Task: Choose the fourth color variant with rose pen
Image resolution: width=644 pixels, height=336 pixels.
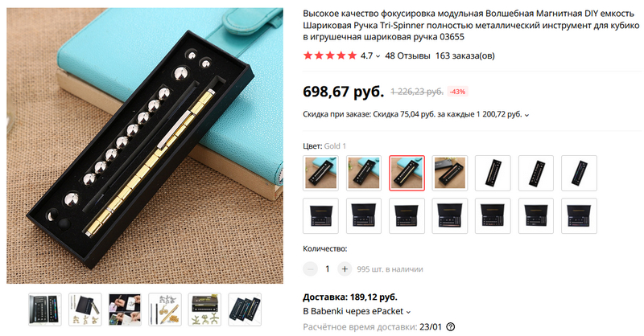Action: [x=450, y=173]
